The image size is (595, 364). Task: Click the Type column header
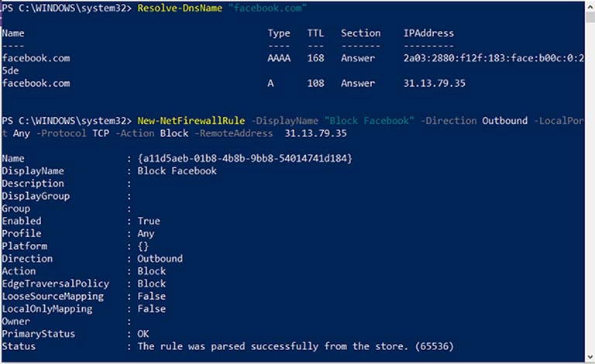click(278, 33)
